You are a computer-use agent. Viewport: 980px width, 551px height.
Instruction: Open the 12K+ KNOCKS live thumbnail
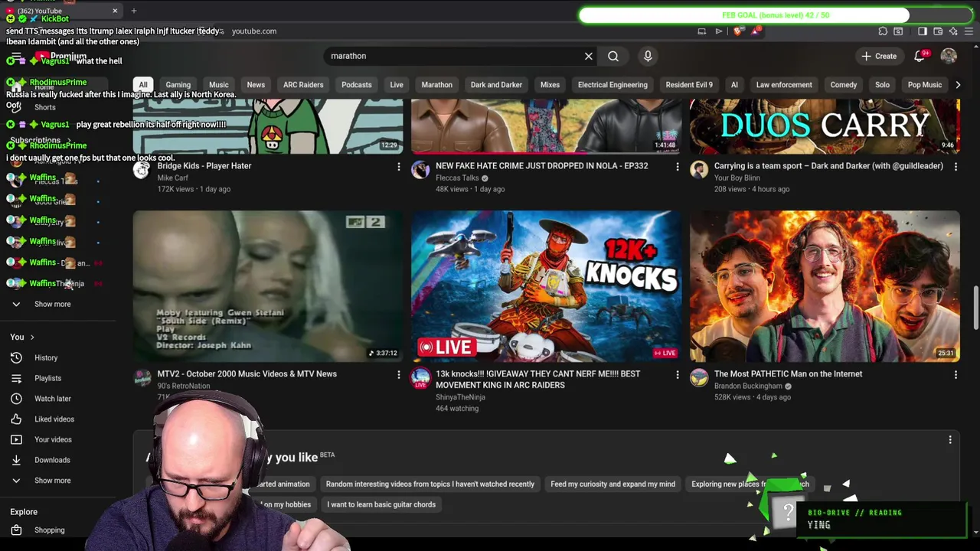546,286
